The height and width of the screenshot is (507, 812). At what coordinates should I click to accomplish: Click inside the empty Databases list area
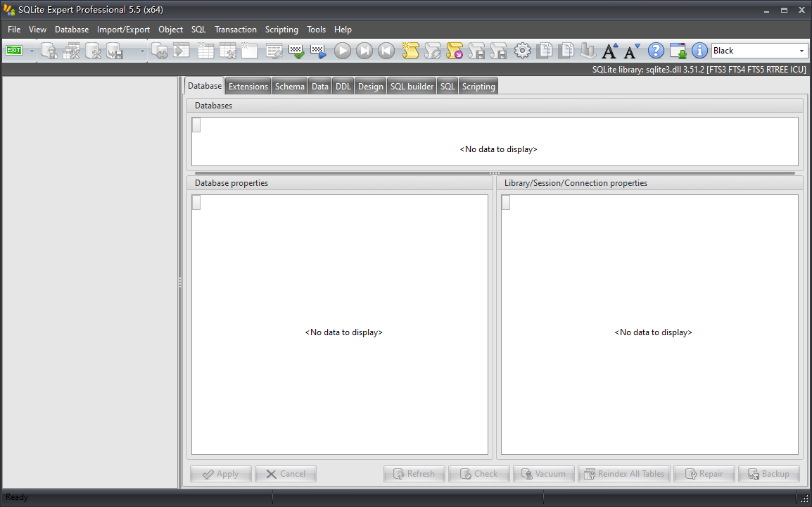coord(498,149)
